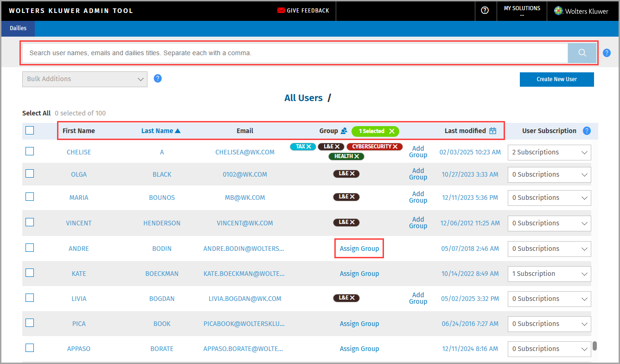Open Kate Boeckman's 1 Subscription dropdown
Screen dimensions: 620x364
click(550, 274)
